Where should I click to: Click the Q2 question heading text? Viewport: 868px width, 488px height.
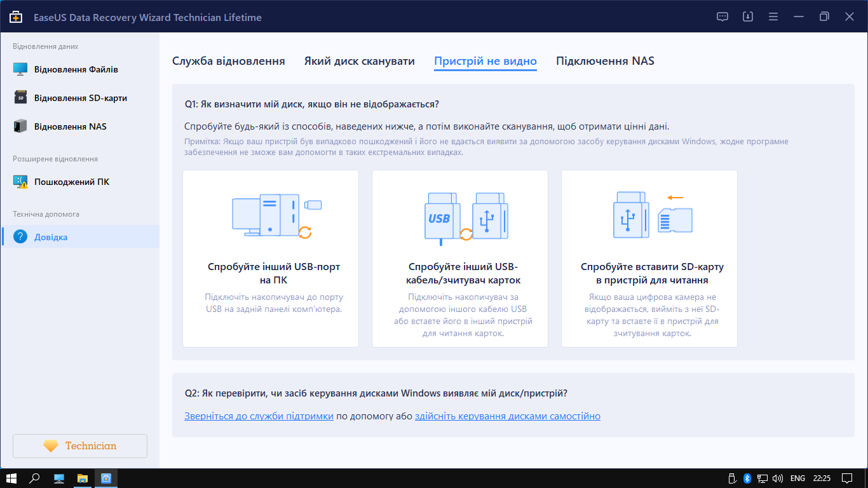pyautogui.click(x=376, y=393)
